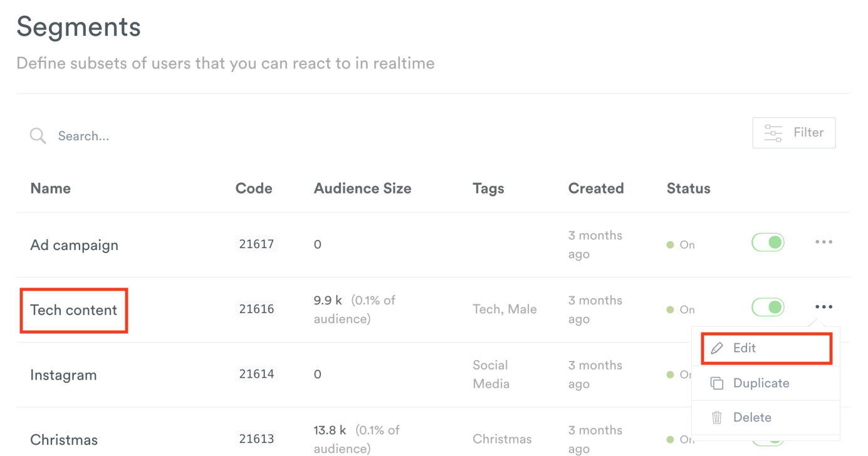This screenshot has width=868, height=456.
Task: Click the Created column header
Action: [x=596, y=189]
